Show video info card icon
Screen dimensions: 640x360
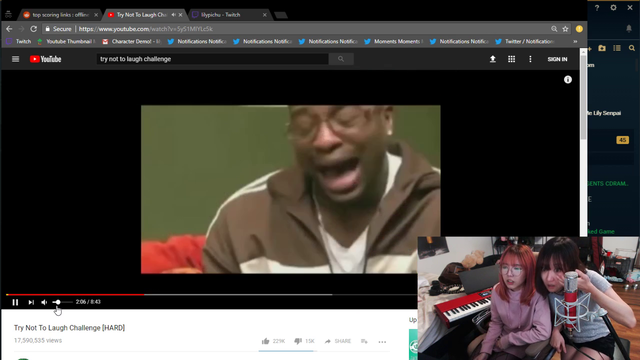pos(568,80)
